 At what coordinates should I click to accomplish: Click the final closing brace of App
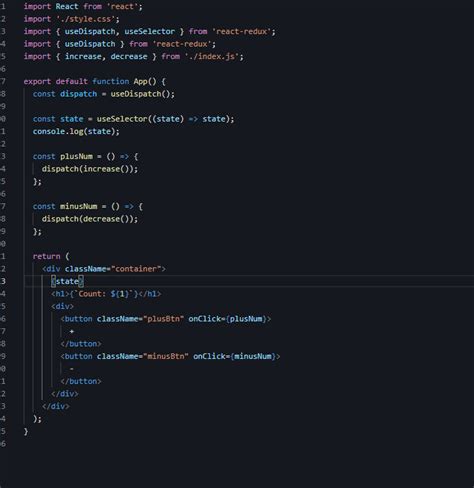pos(26,431)
